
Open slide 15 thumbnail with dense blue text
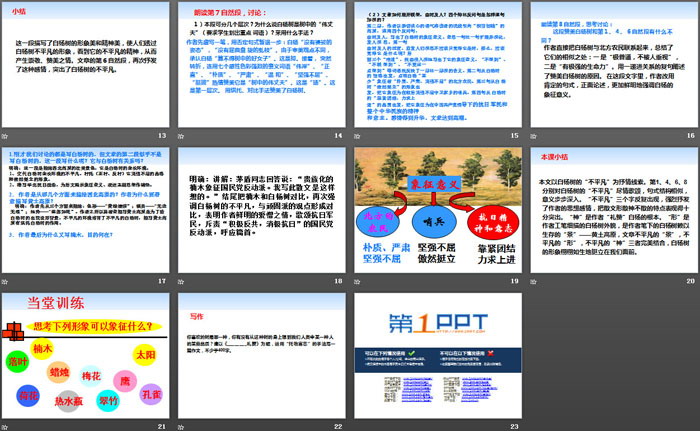point(438,65)
